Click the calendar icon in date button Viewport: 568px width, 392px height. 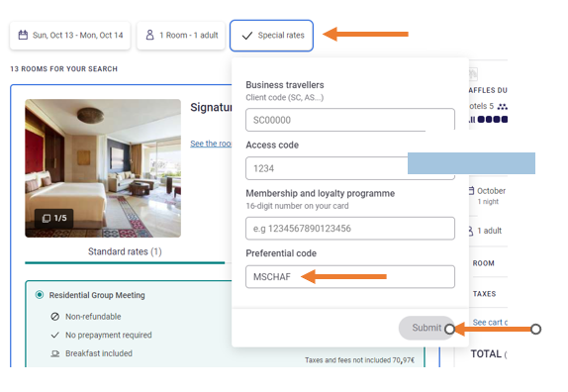pos(23,36)
